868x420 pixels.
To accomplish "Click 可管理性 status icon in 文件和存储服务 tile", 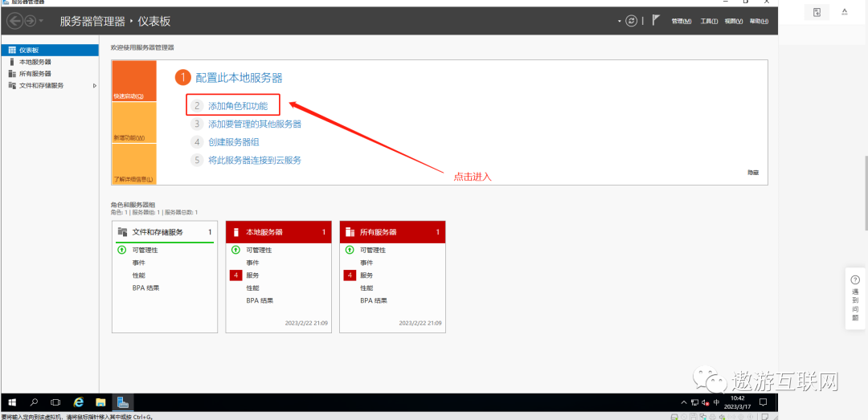I will coord(122,250).
